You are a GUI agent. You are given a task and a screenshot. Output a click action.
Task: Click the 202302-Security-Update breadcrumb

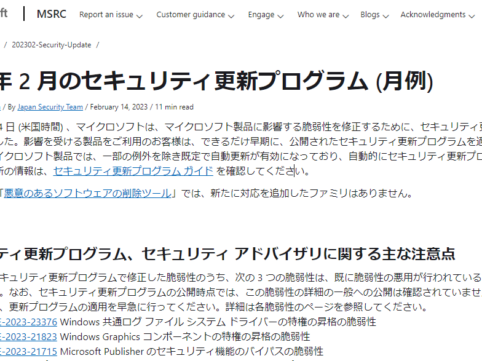click(x=51, y=45)
